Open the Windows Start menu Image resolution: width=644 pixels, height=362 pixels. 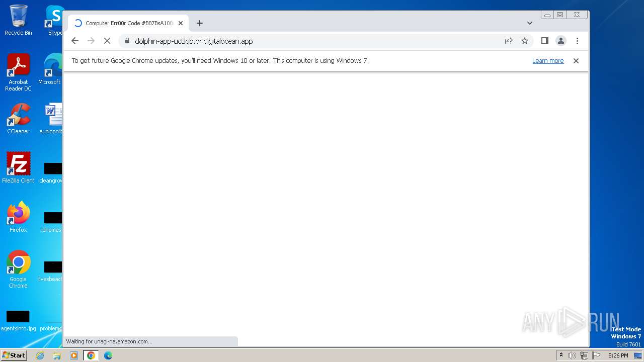14,355
